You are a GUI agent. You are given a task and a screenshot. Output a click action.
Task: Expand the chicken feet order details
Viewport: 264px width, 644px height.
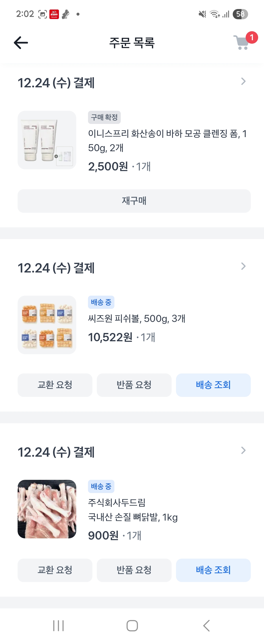pyautogui.click(x=243, y=451)
